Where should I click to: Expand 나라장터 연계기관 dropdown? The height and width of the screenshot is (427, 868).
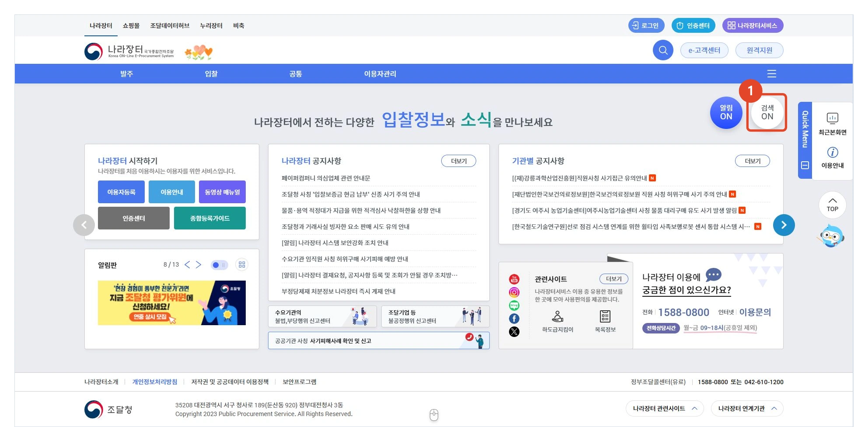pyautogui.click(x=747, y=409)
